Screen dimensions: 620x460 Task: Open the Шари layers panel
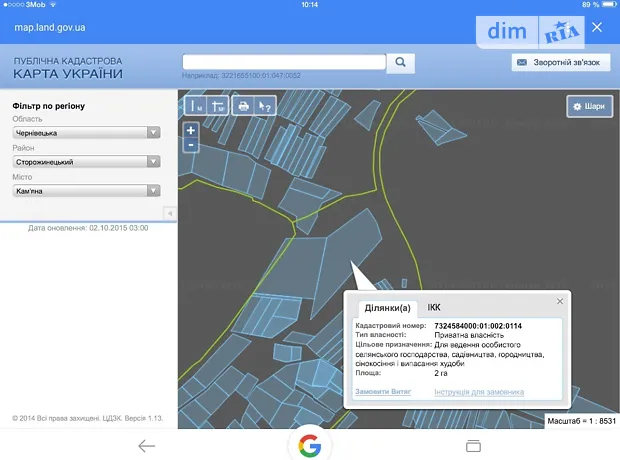[x=589, y=106]
